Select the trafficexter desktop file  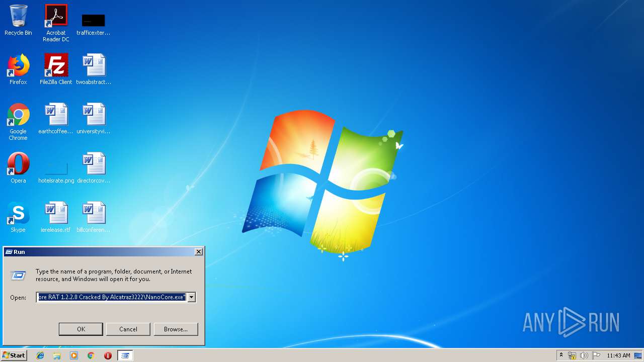coord(94,23)
